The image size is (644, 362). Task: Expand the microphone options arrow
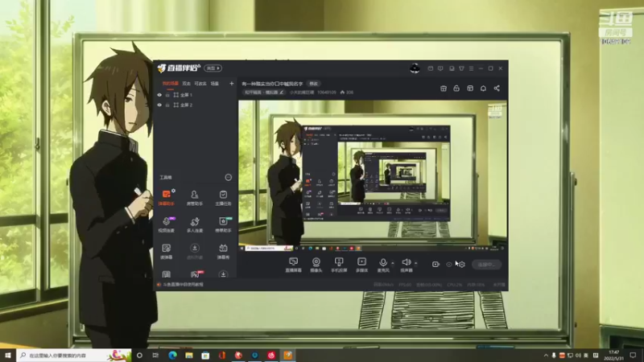393,263
